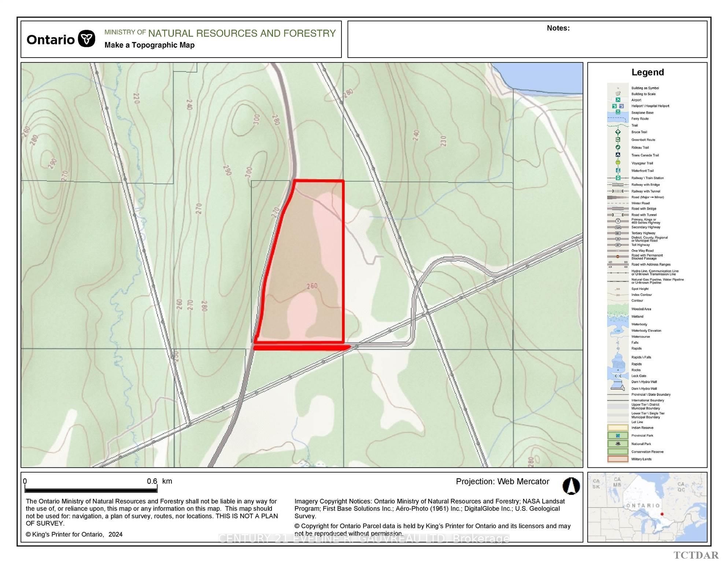Click the Conservation Reserve color swatch

click(618, 452)
